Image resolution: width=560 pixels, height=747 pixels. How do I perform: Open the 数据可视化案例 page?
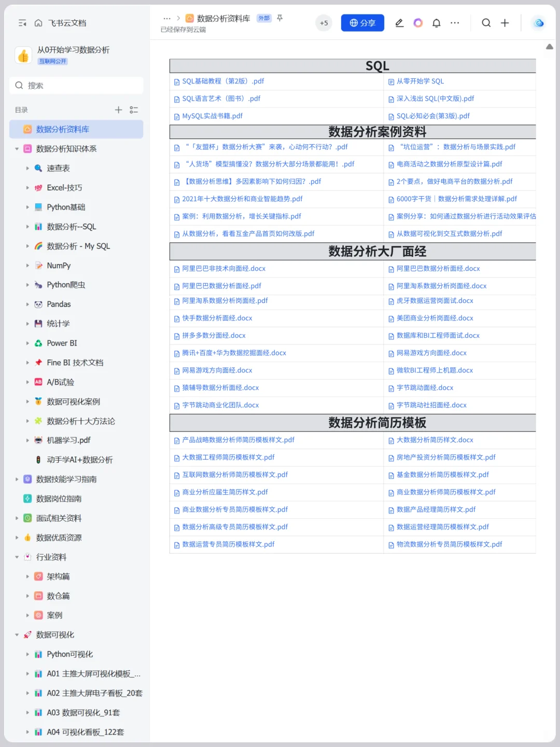tap(73, 402)
